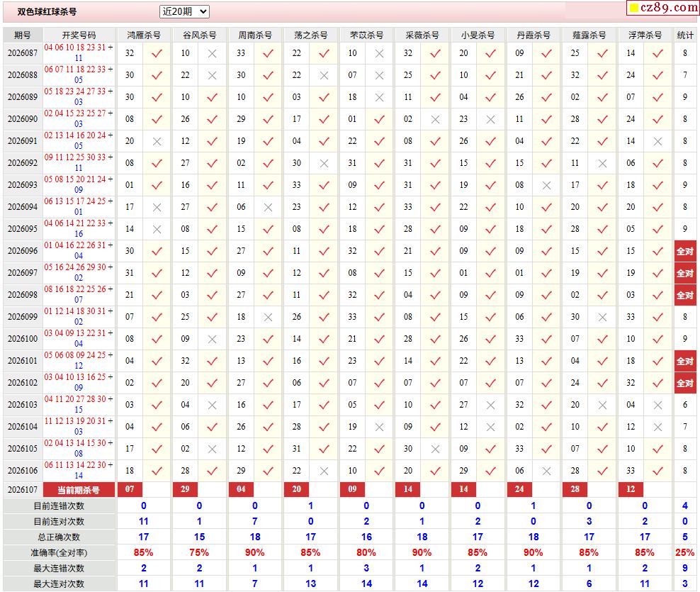The width and height of the screenshot is (700, 592).
Task: Click the 准确率(全对率) row label
Action: (x=59, y=553)
